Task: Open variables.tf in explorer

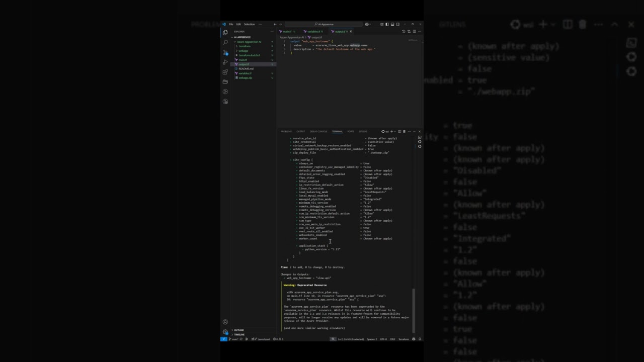Action: click(253, 73)
